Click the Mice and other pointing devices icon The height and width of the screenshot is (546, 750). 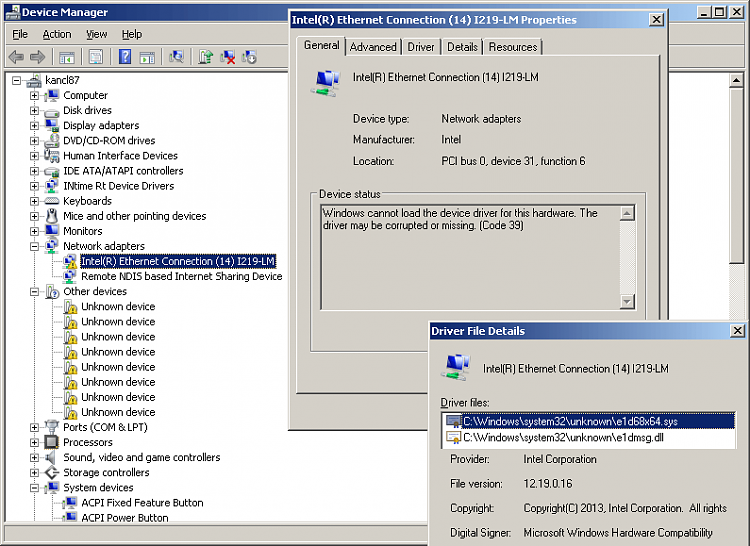click(x=52, y=216)
